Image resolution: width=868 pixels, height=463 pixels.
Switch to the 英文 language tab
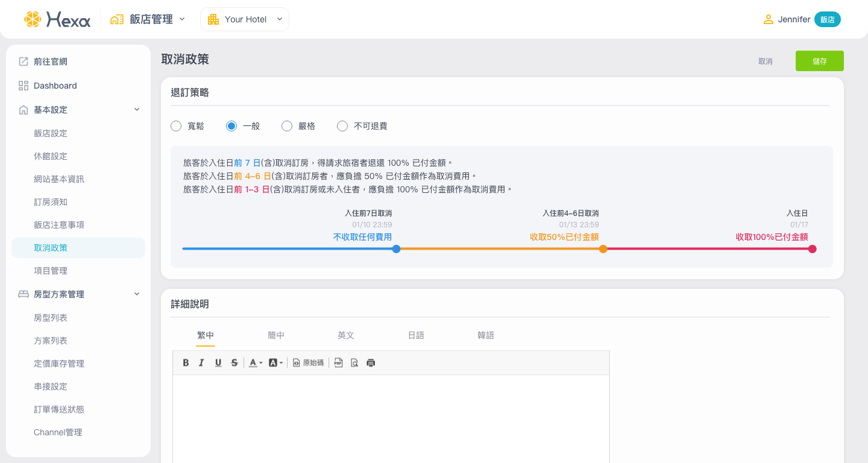pyautogui.click(x=346, y=335)
